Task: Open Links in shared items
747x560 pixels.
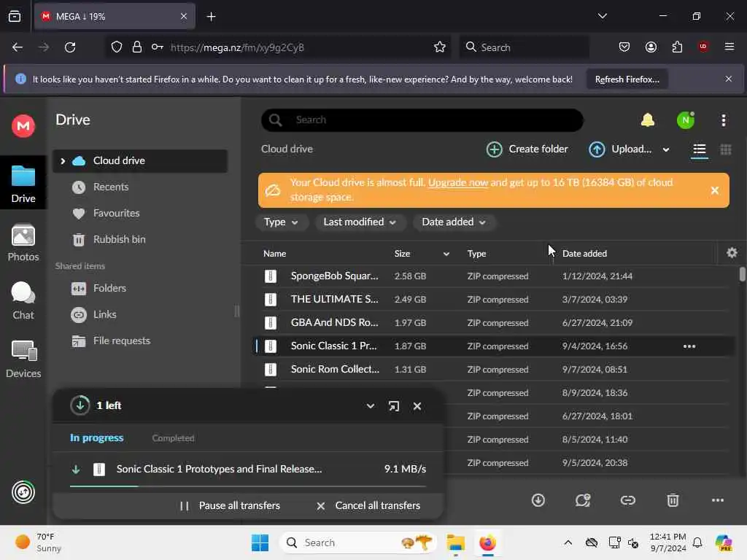Action: click(140, 315)
